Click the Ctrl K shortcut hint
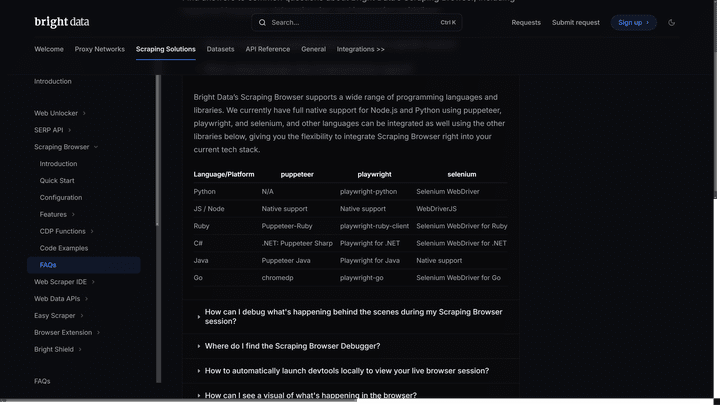This screenshot has width=720, height=405. (448, 22)
